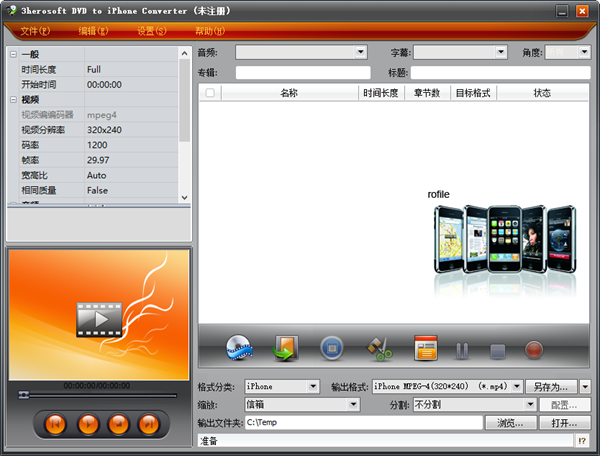Screen dimensions: 600x456
Task: Click the 码率 value 1200
Action: (x=131, y=145)
